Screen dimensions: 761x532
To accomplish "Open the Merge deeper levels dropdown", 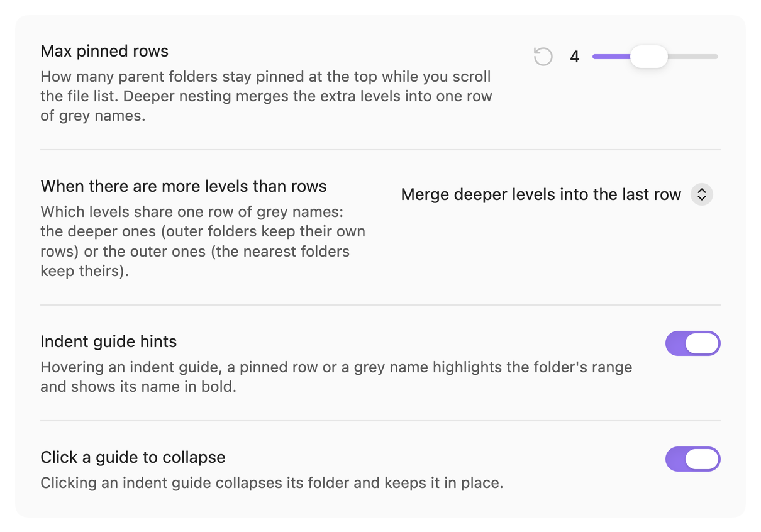I will 557,195.
